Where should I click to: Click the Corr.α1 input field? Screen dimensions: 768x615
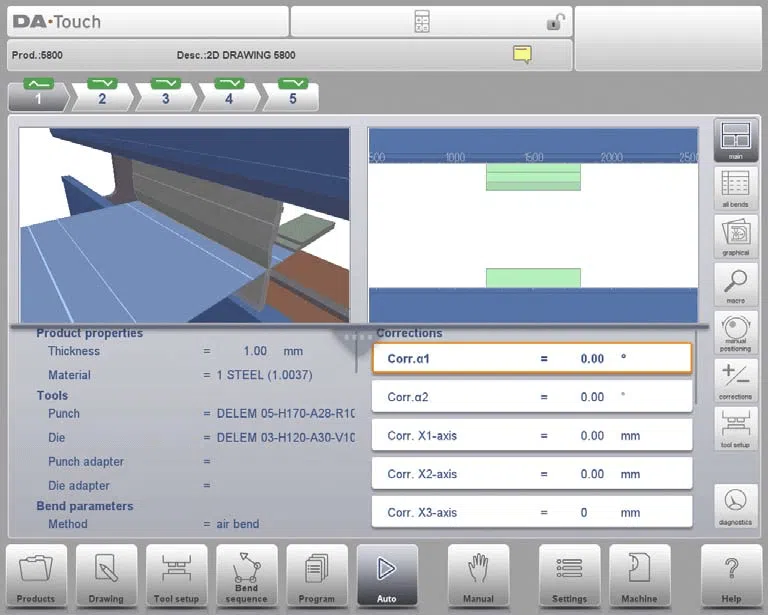click(x=532, y=358)
